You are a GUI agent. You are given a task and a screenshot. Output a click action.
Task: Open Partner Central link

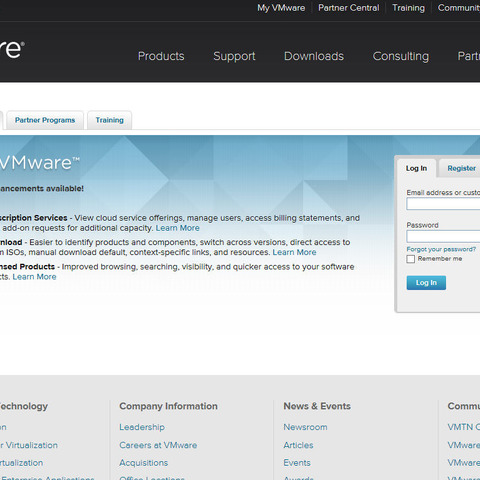pyautogui.click(x=349, y=8)
